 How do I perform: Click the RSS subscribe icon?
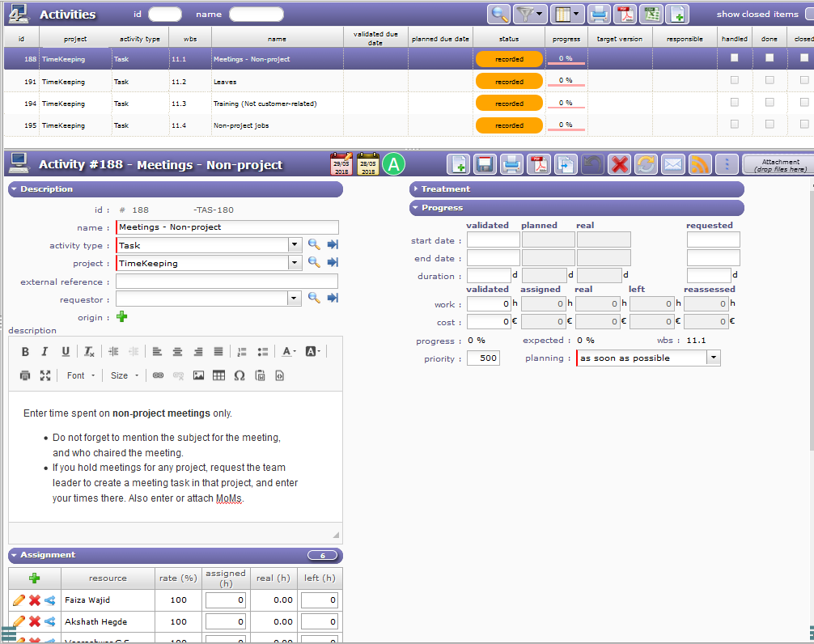tap(700, 164)
